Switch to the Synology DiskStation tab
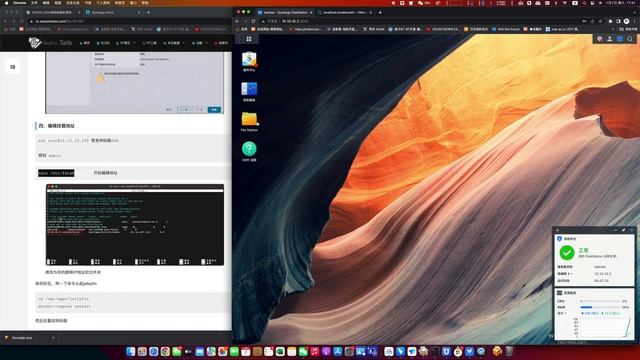Image resolution: width=640 pixels, height=360 pixels. point(285,13)
